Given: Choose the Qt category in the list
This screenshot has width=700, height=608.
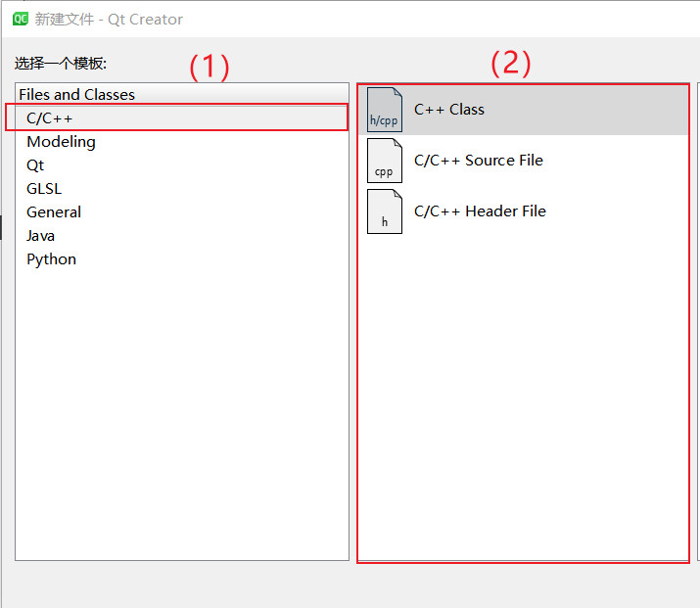Looking at the screenshot, I should click(35, 165).
